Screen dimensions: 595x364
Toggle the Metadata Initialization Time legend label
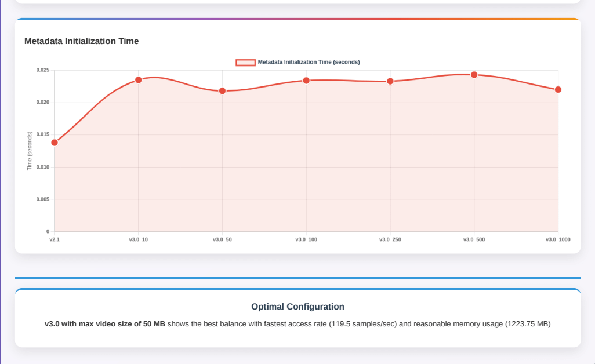tap(309, 62)
